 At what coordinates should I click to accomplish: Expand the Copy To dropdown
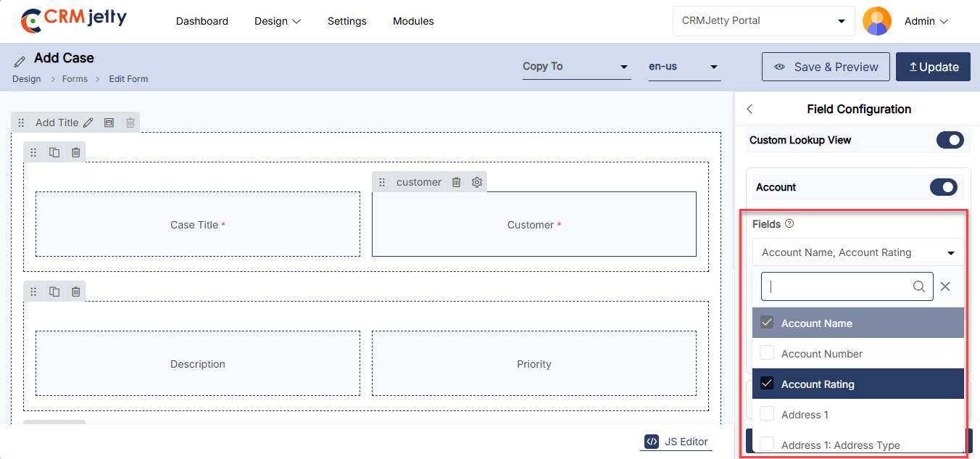[576, 67]
